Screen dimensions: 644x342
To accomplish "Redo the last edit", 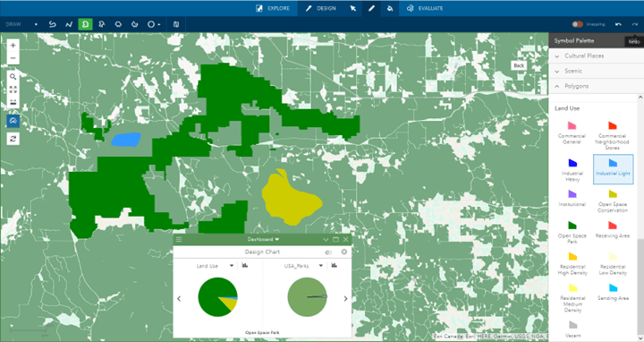I will (x=634, y=24).
